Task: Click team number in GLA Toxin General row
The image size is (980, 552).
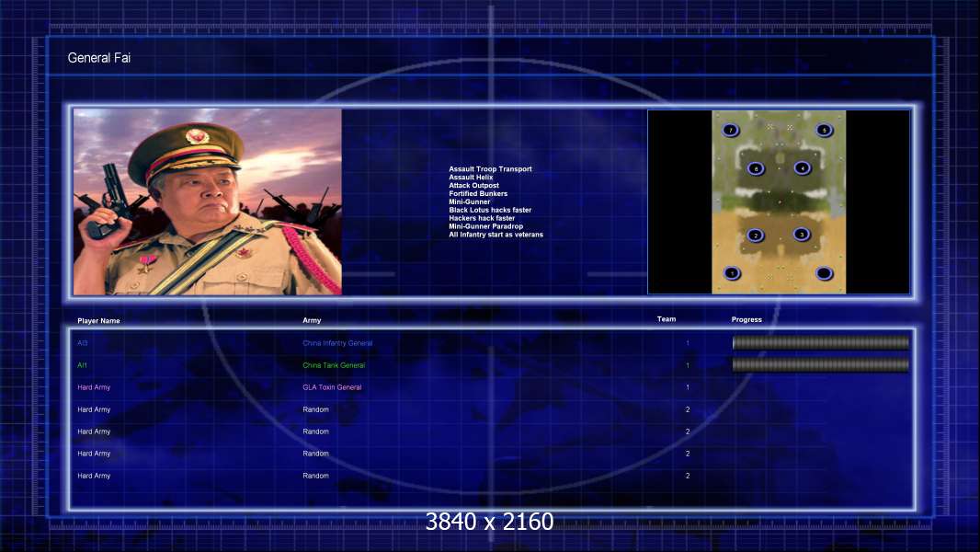Action: click(x=688, y=387)
